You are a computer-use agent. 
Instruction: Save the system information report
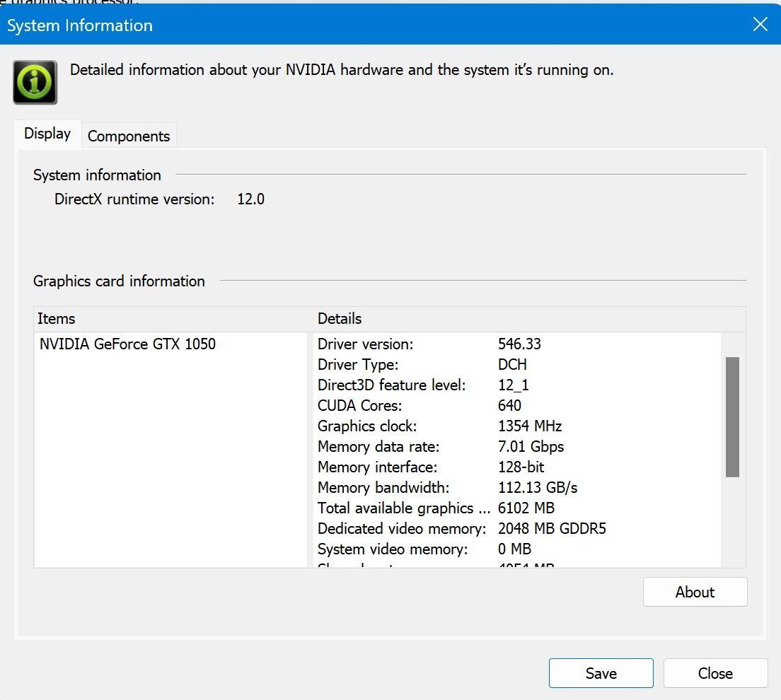point(601,673)
